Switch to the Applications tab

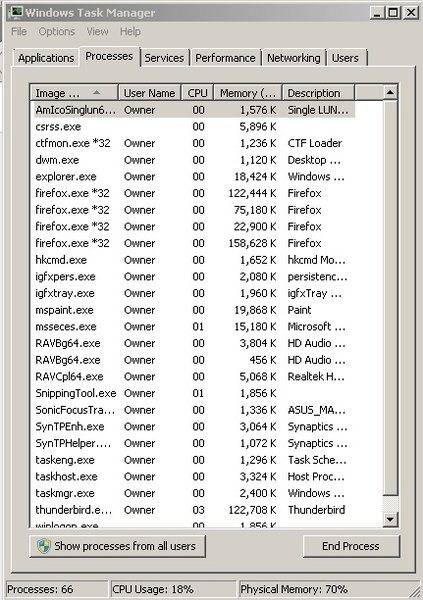point(46,58)
